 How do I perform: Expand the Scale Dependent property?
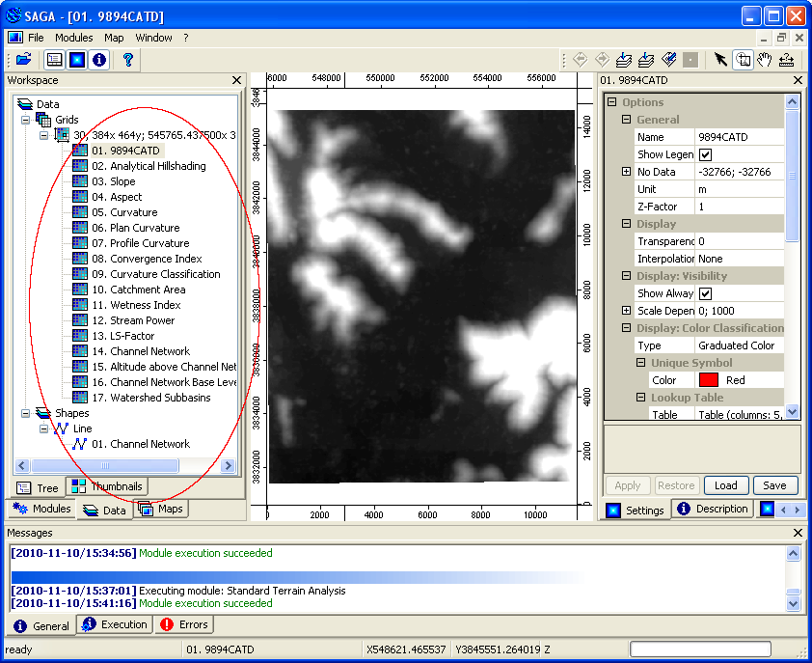tap(626, 310)
